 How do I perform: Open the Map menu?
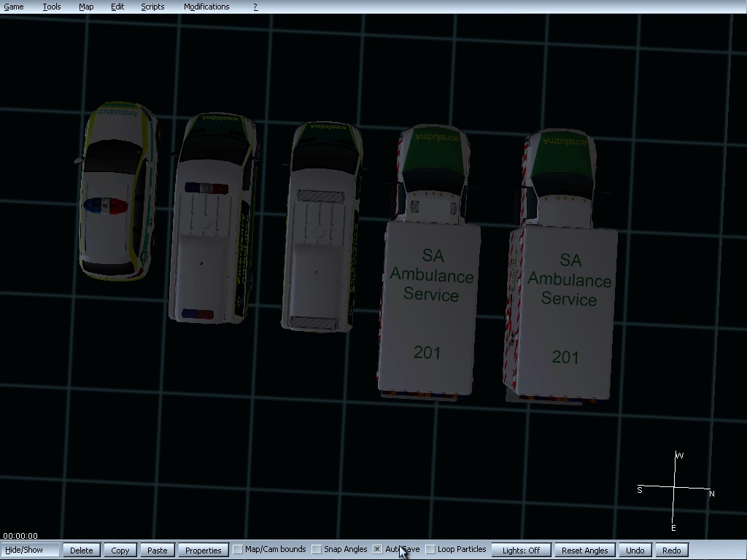[x=86, y=7]
